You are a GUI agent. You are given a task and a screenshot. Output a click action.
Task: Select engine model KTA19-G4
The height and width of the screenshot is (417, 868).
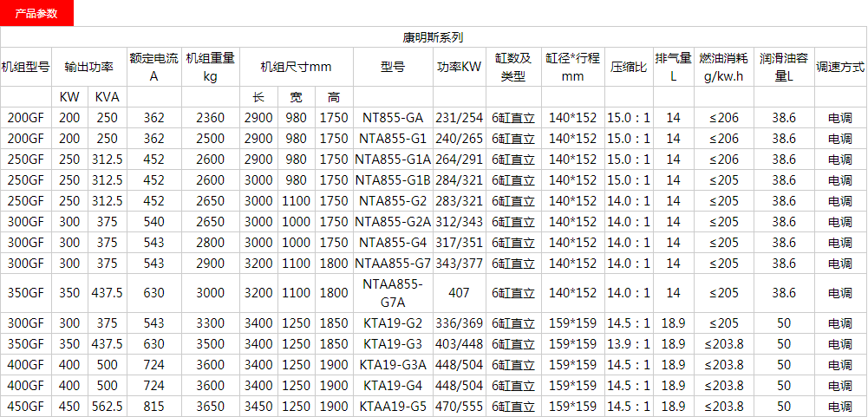pos(393,386)
